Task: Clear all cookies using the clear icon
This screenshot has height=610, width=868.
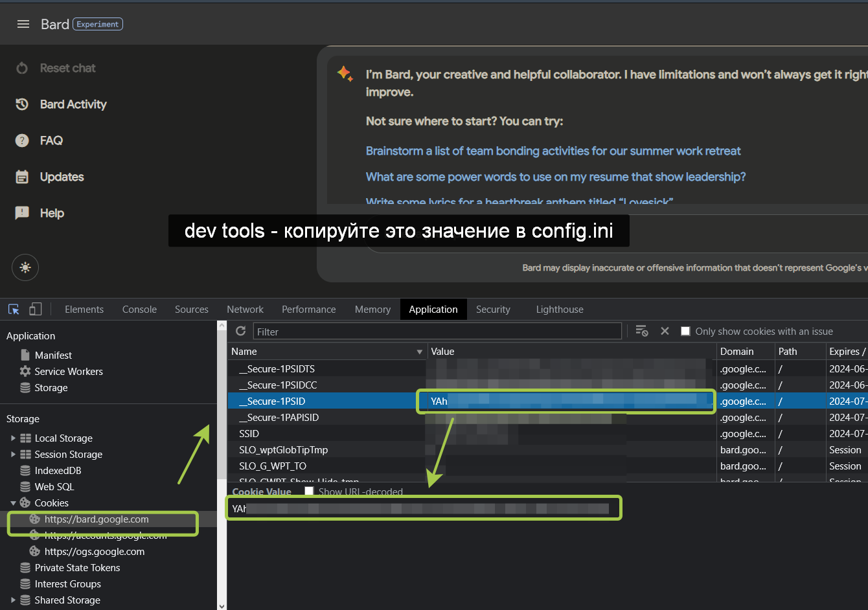Action: [x=665, y=331]
